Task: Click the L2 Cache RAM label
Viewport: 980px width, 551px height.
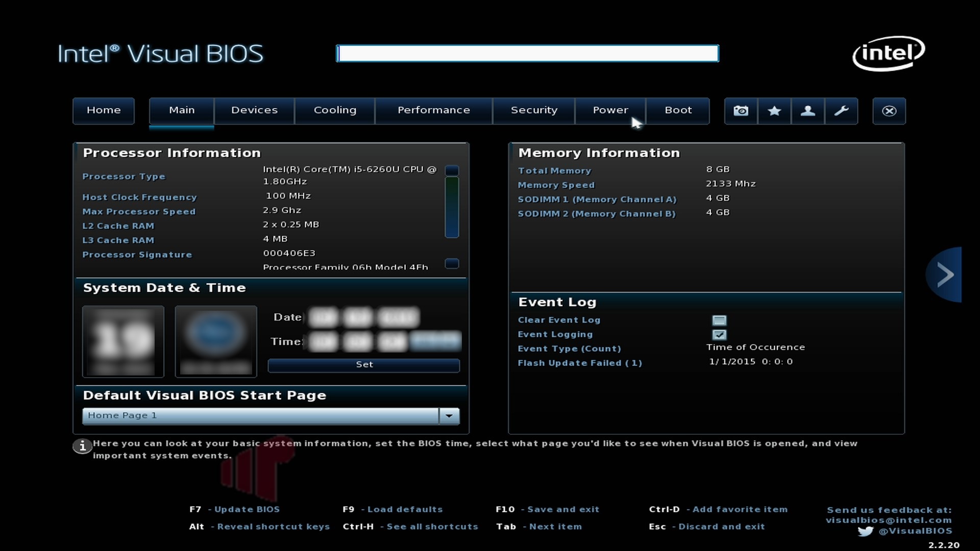Action: [118, 226]
